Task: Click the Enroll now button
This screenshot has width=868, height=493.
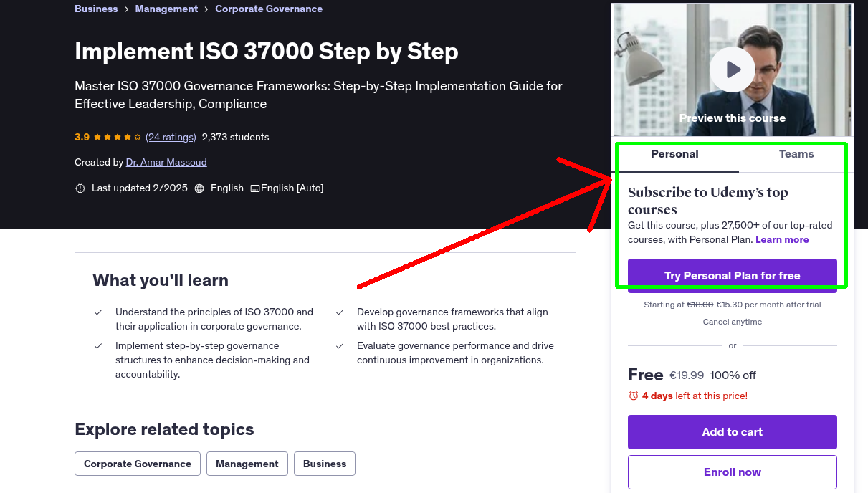Action: (733, 472)
